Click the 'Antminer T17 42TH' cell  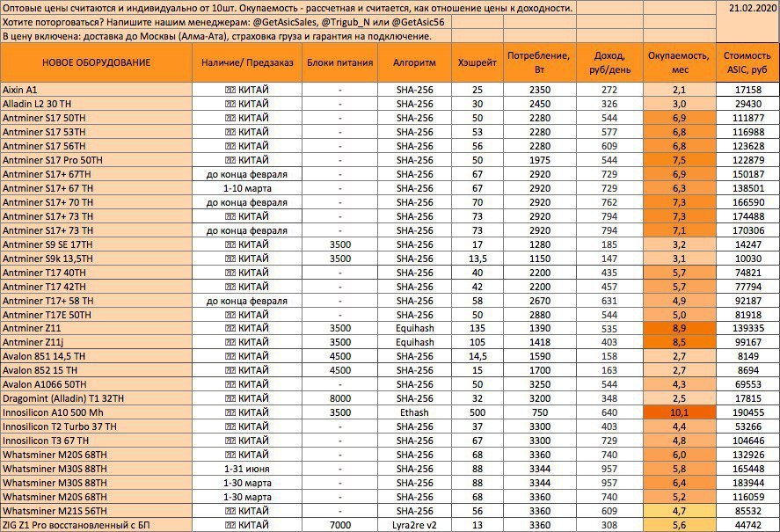coord(96,287)
